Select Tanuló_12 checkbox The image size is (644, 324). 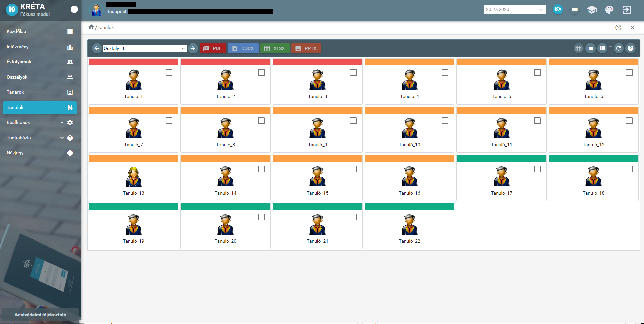click(x=629, y=121)
